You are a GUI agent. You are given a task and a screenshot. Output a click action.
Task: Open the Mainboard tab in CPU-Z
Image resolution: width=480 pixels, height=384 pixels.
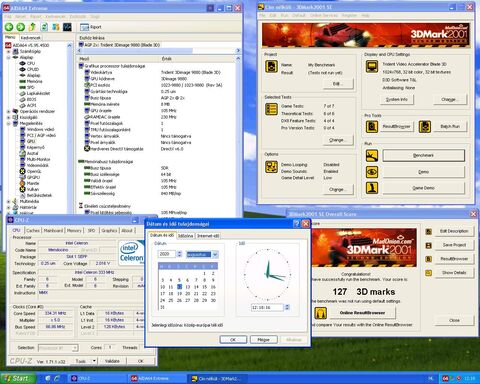[53, 230]
